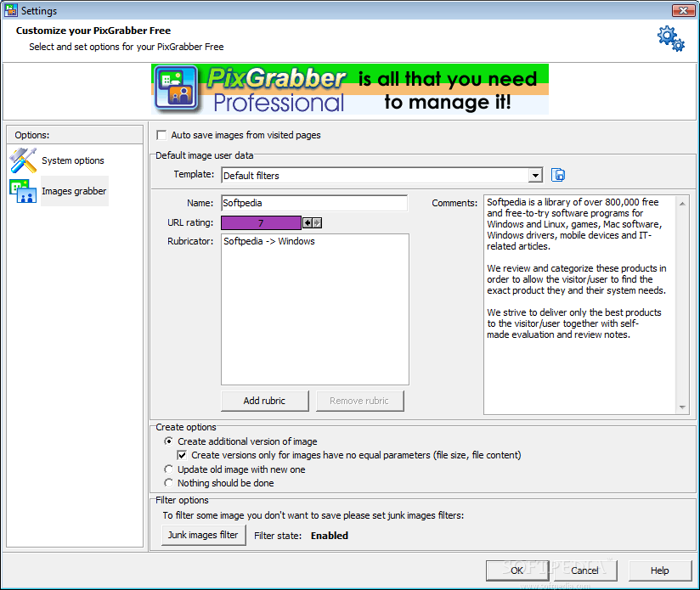Viewport: 700px width, 590px height.
Task: Click Comments scrollbar up arrow
Action: 682,204
